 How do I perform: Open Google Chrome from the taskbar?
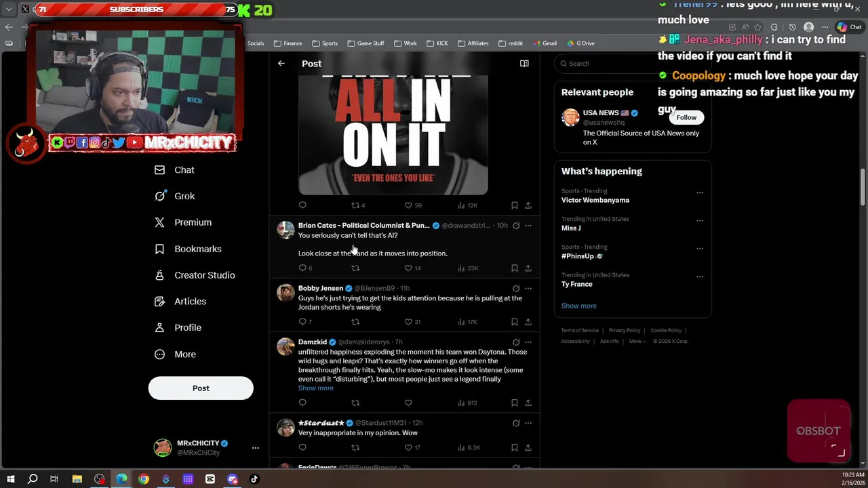144,479
